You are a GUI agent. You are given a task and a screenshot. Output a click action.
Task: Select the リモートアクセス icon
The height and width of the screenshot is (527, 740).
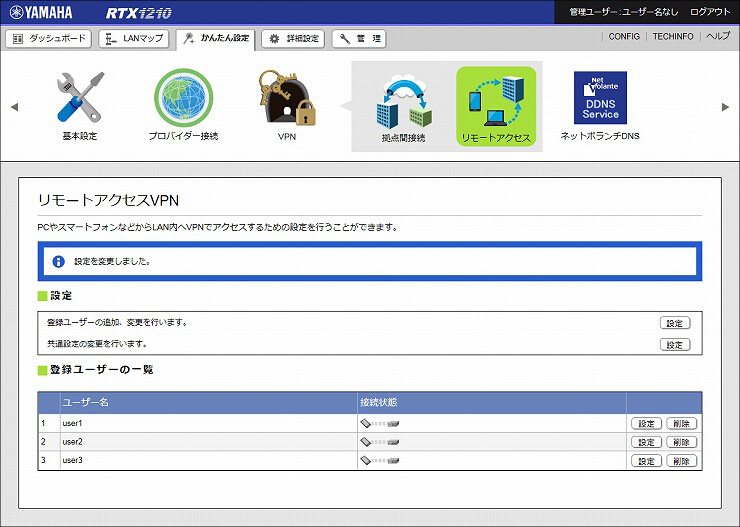tap(496, 106)
